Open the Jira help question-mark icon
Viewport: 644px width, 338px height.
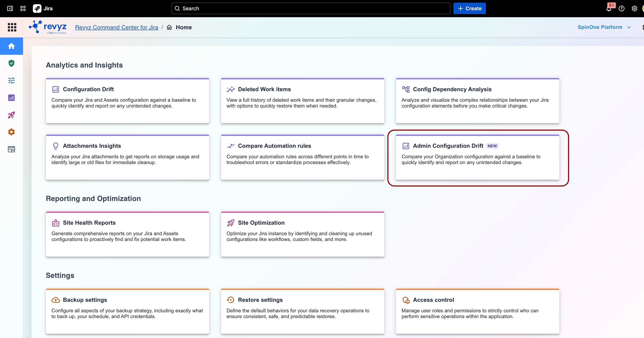coord(621,8)
